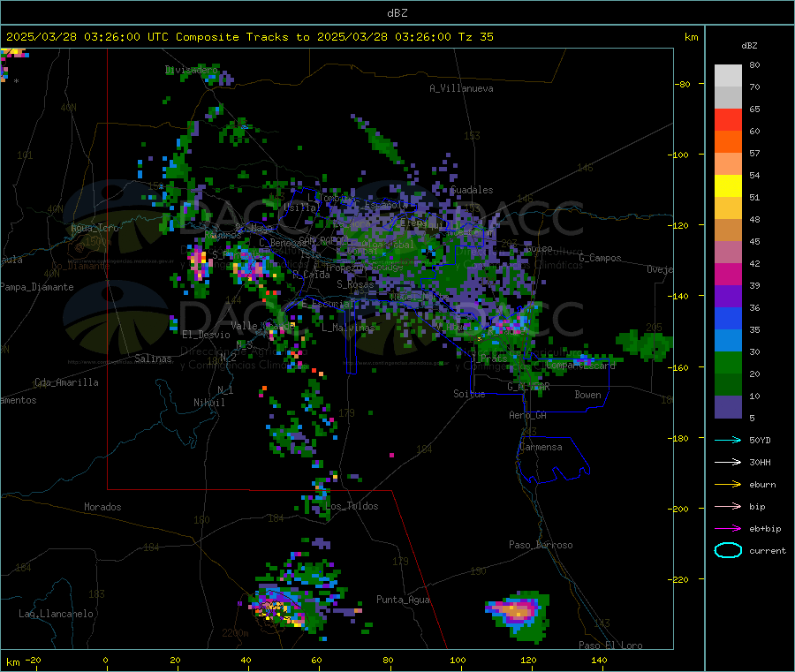The width and height of the screenshot is (795, 672).
Task: Click the Carmensa blue polygon outline
Action: [x=553, y=460]
